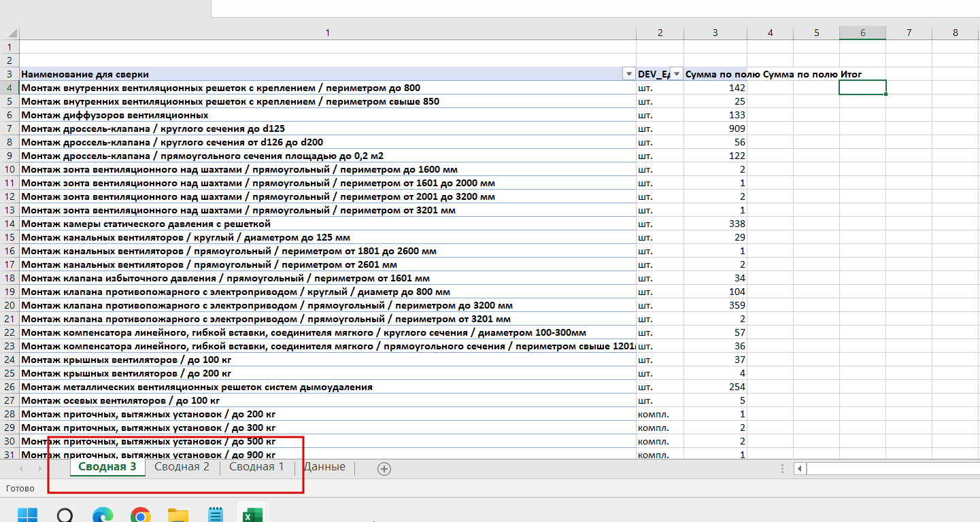Click the Готово status bar indicator
This screenshot has width=980, height=522.
[20, 488]
